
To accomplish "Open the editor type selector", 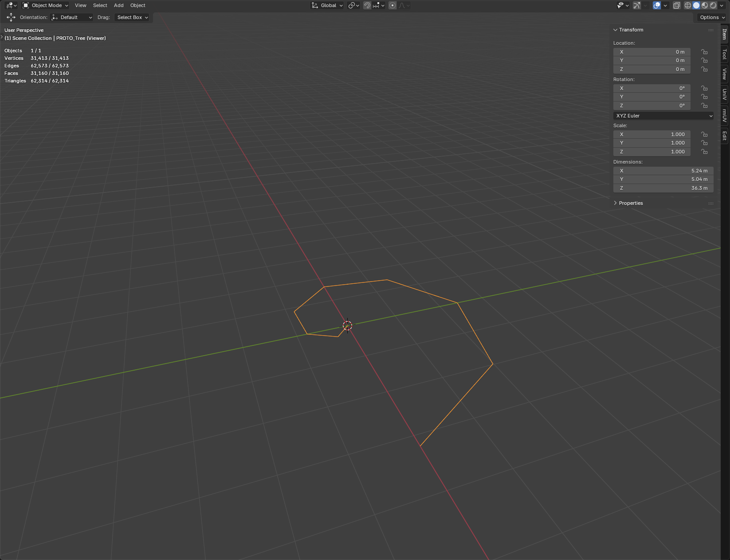I will click(x=11, y=5).
